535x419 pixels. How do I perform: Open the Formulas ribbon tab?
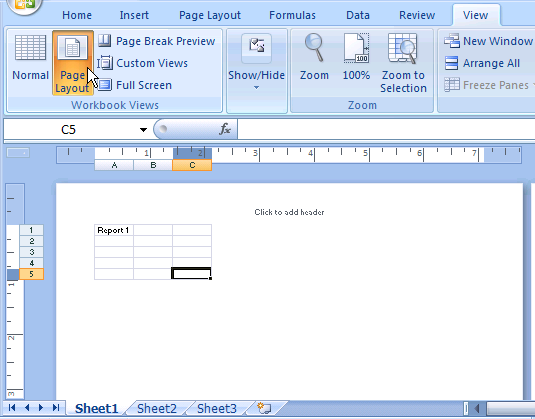[x=292, y=15]
